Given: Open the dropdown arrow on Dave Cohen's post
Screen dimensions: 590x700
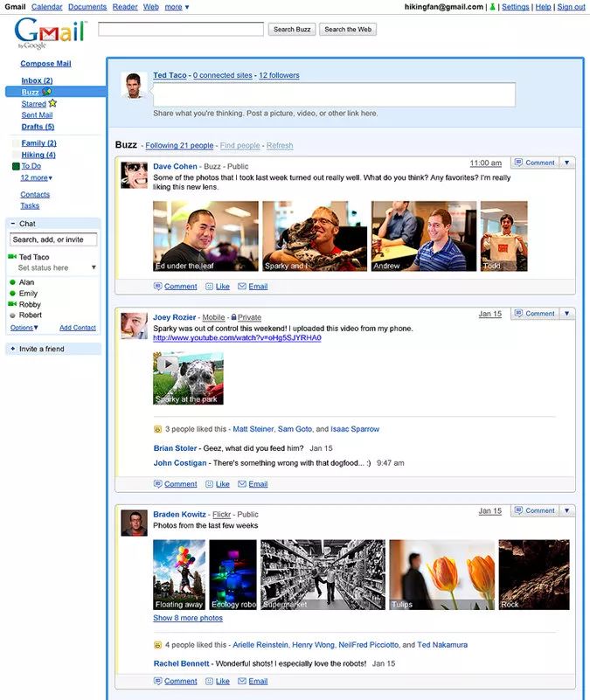Looking at the screenshot, I should point(567,163).
